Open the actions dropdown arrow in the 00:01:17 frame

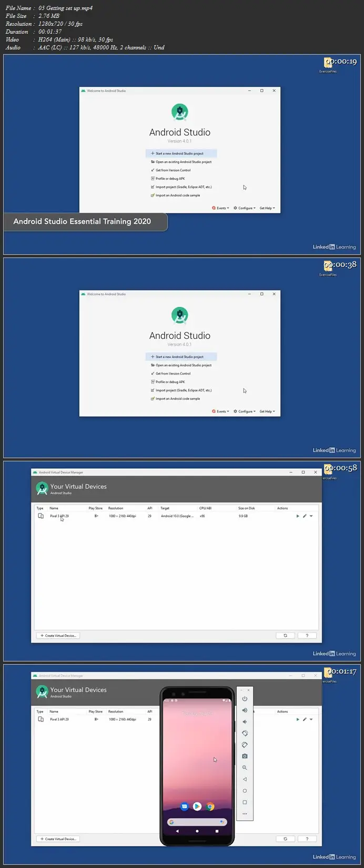[311, 719]
